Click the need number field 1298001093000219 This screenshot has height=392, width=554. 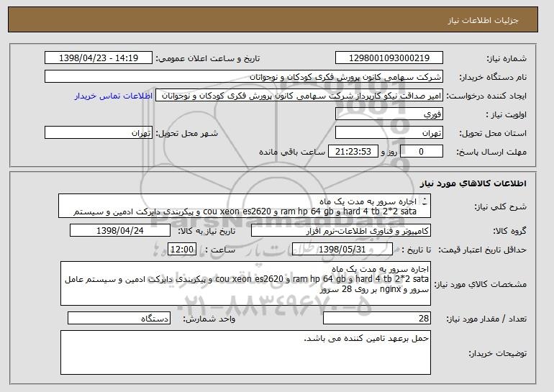point(389,58)
